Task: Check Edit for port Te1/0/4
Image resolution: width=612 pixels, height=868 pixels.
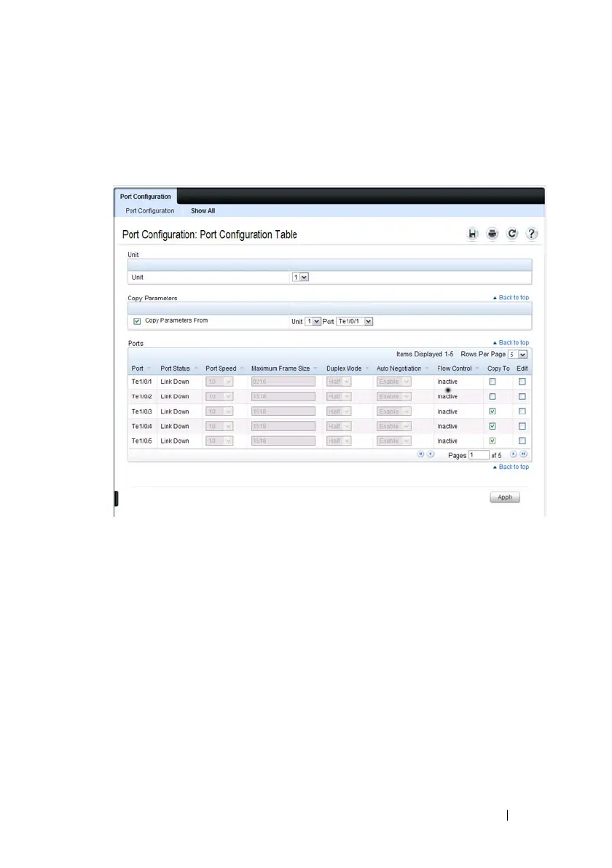Action: 522,426
